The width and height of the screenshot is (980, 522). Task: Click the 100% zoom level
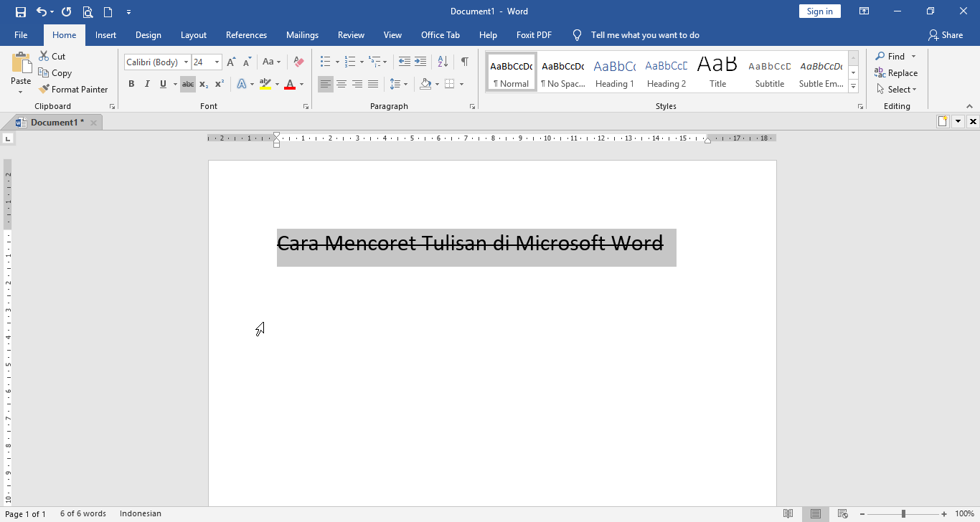[964, 513]
